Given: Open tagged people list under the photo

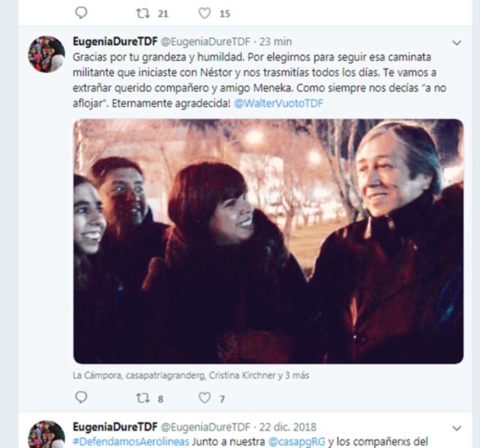Looking at the screenshot, I should tap(191, 375).
